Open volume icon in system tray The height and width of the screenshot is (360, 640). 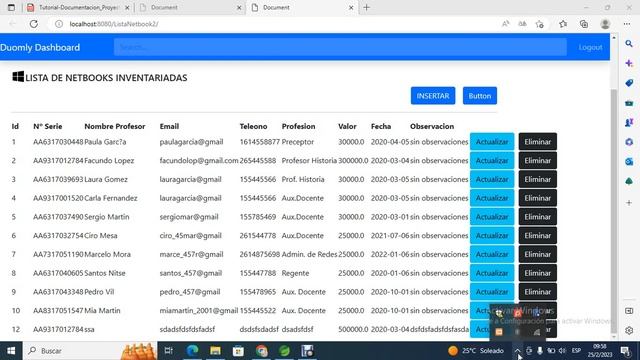point(562,351)
